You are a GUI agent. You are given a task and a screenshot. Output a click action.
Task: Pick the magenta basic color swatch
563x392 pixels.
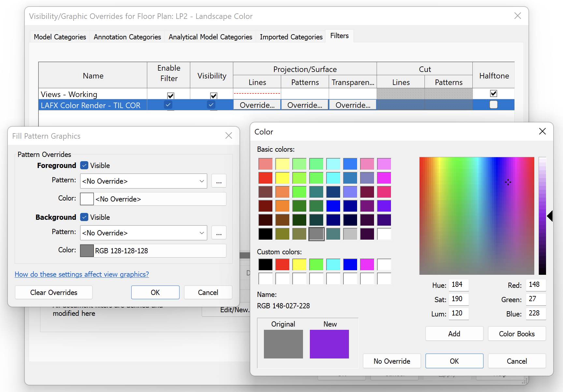pyautogui.click(x=384, y=178)
